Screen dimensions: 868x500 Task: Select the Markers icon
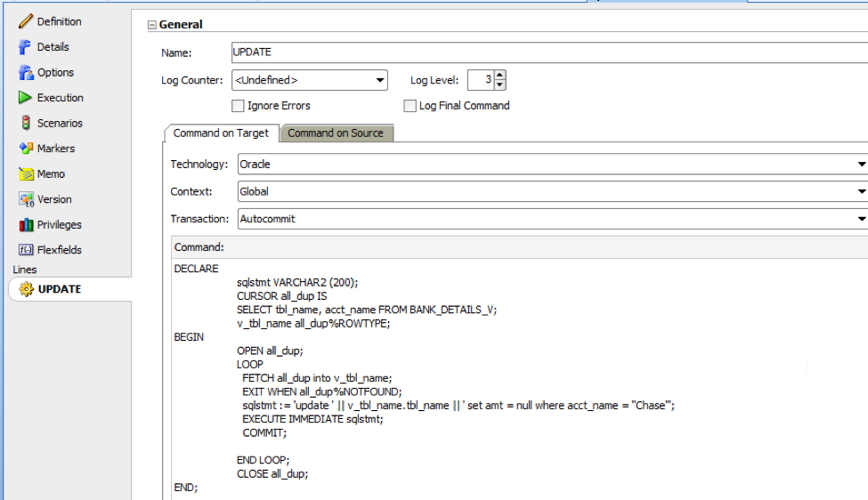pos(26,149)
